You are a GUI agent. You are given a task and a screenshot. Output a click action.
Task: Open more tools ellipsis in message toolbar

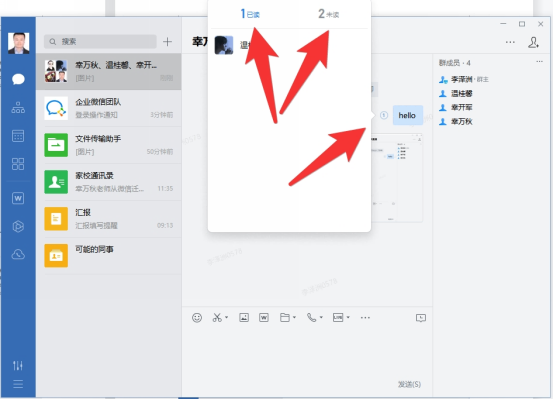tap(365, 318)
